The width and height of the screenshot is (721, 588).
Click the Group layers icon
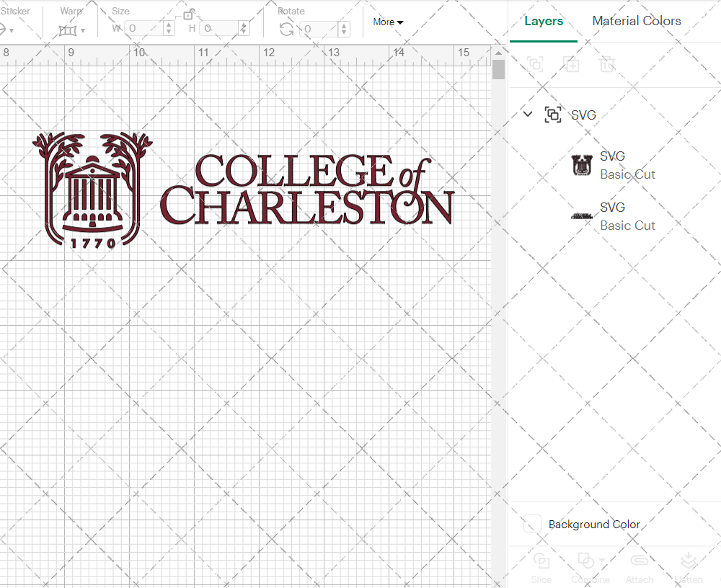click(535, 64)
